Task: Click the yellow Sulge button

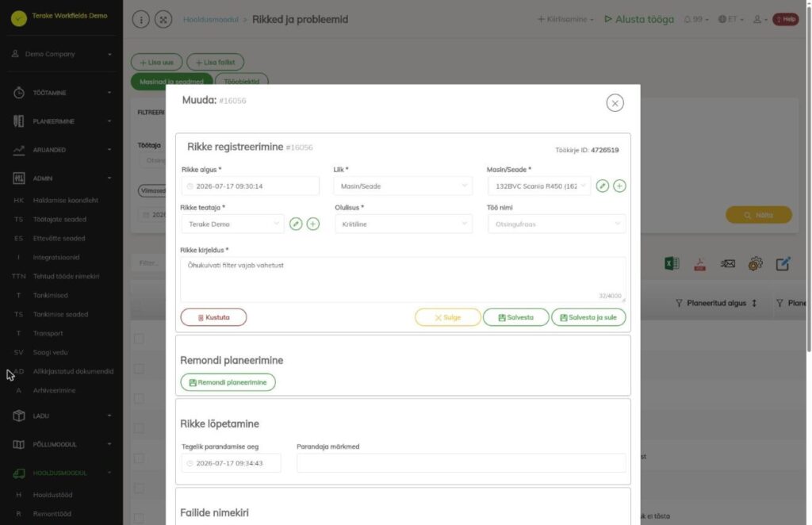Action: 447,317
